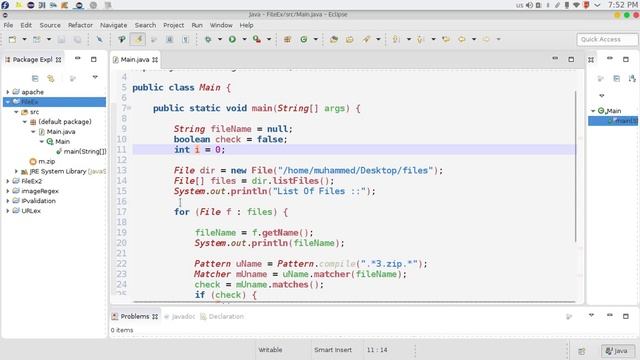Click the editor vertical scrollbar
This screenshot has width=640, height=360.
(576, 167)
